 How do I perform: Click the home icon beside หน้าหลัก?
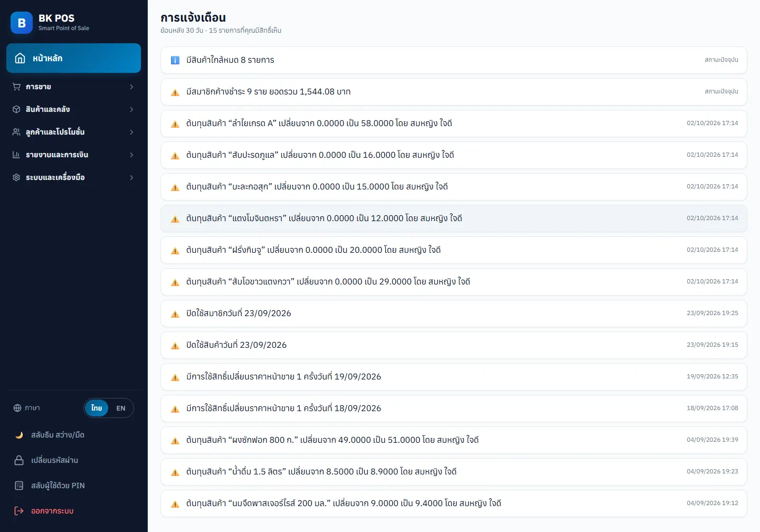coord(20,58)
